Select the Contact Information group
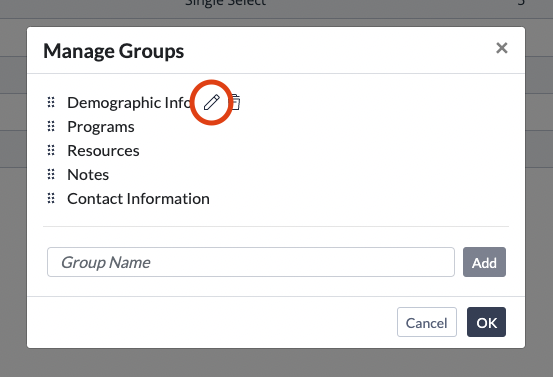 pyautogui.click(x=138, y=199)
